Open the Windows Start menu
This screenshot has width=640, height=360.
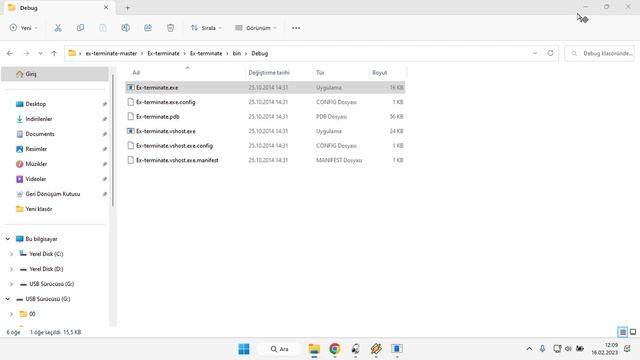point(244,349)
